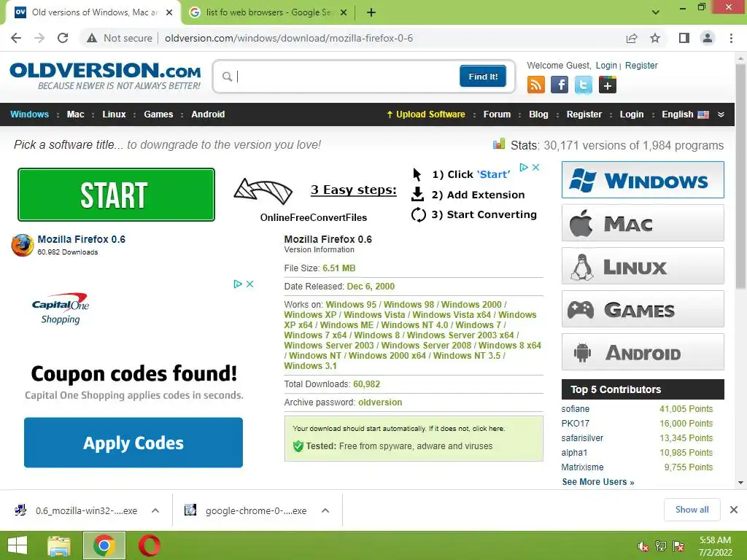747x560 pixels.
Task: Expand options for 0.6_mozilla-win32 download
Action: [x=155, y=510]
